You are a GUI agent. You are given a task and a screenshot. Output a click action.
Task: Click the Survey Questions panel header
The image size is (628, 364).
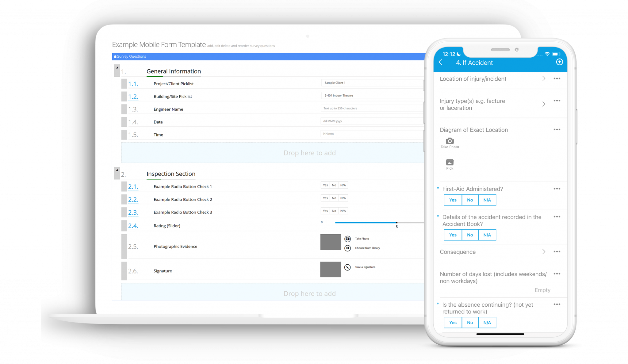[x=131, y=56]
